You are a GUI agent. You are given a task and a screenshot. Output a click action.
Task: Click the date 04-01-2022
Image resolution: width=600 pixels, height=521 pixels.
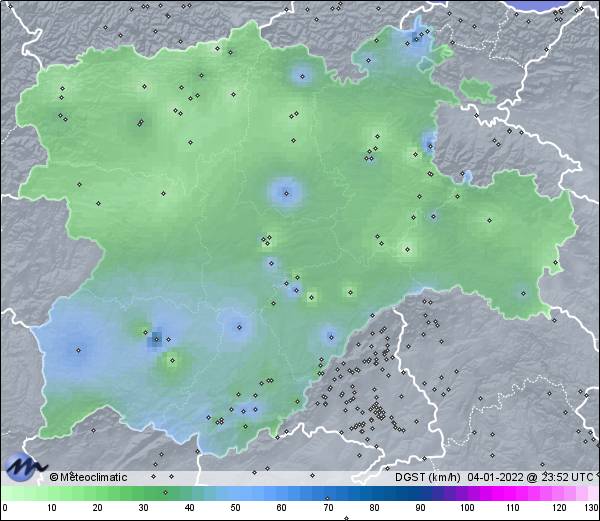[495, 477]
